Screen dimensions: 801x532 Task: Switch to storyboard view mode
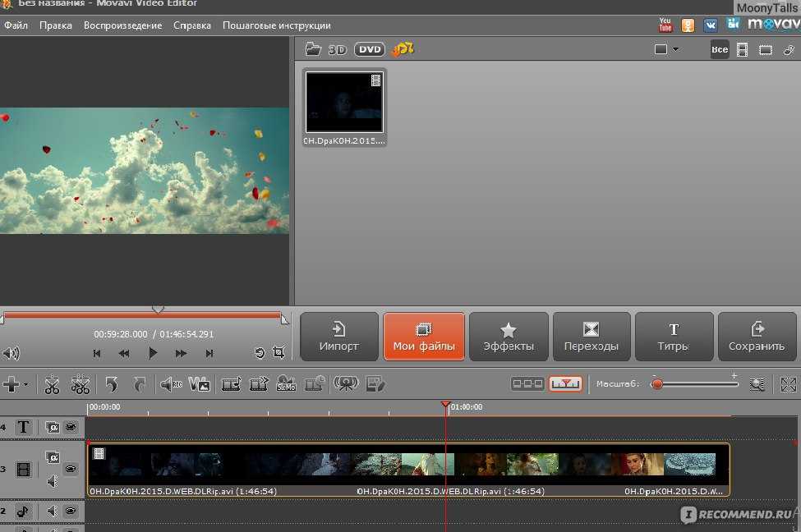527,383
